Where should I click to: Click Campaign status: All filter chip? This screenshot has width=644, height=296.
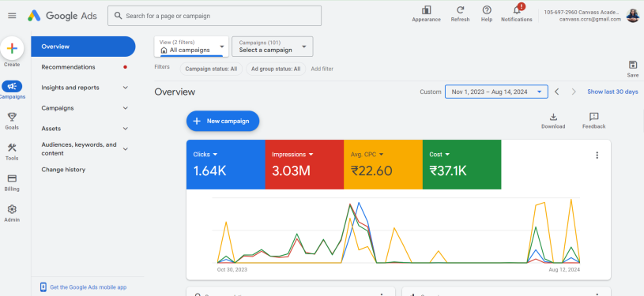click(211, 69)
